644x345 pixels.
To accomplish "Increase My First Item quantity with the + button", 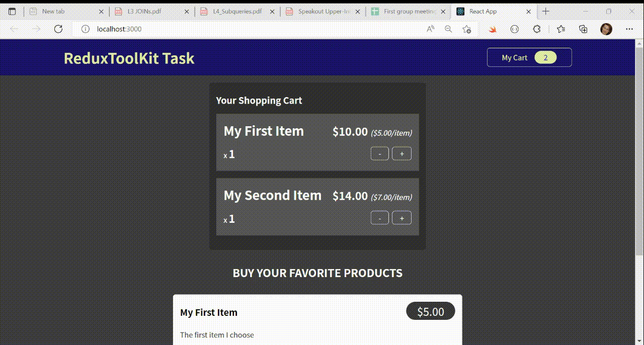I will (401, 153).
